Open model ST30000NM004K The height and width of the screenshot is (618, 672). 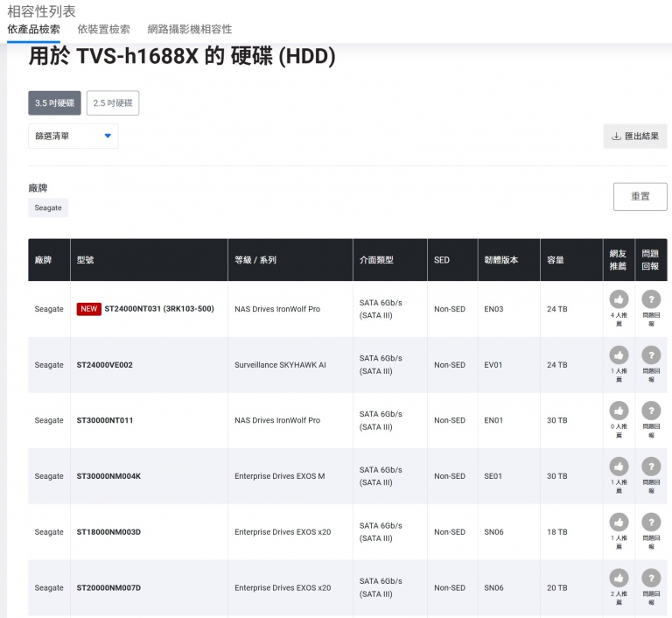108,476
